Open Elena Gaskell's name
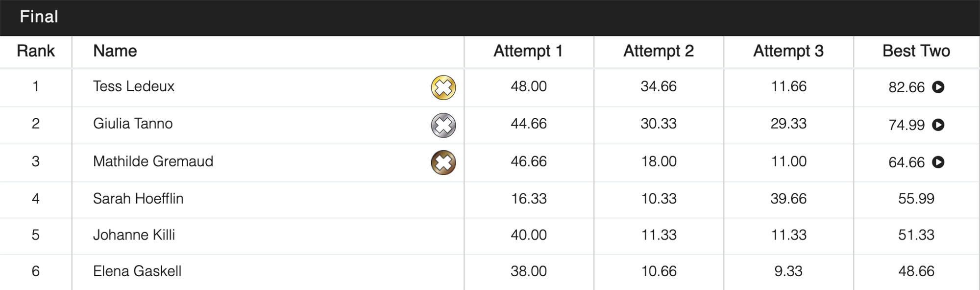This screenshot has width=980, height=290. (x=137, y=271)
